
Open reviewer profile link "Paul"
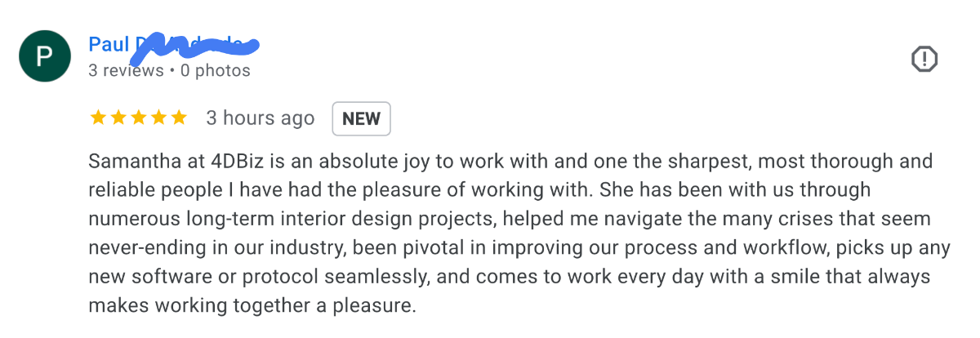[109, 44]
